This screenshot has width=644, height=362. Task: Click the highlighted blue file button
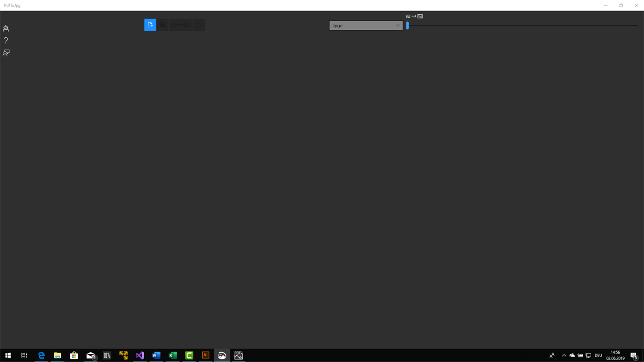pyautogui.click(x=150, y=24)
